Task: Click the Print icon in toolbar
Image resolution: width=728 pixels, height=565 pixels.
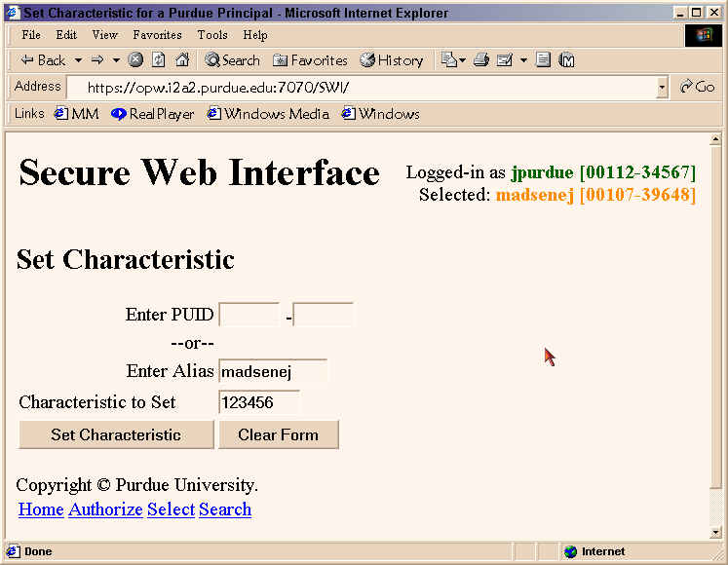Action: pos(480,60)
